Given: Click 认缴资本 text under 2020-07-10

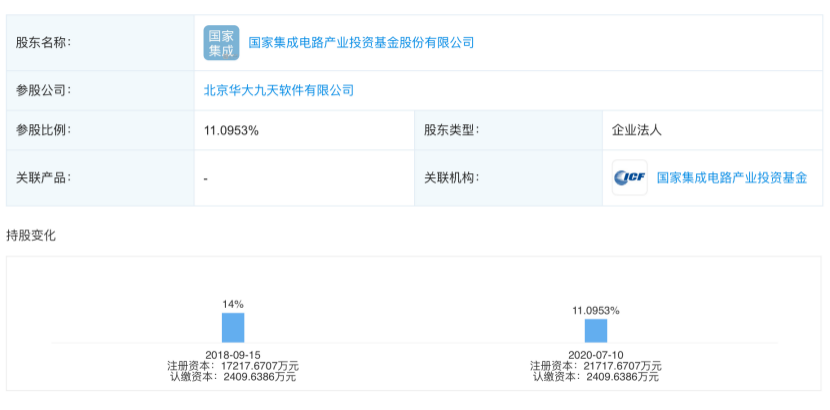Looking at the screenshot, I should pyautogui.click(x=596, y=377).
